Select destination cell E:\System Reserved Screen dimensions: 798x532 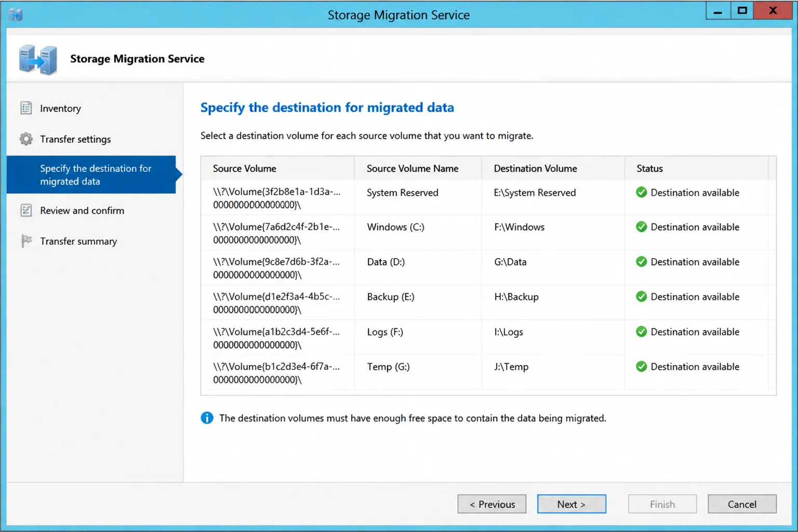pyautogui.click(x=553, y=197)
